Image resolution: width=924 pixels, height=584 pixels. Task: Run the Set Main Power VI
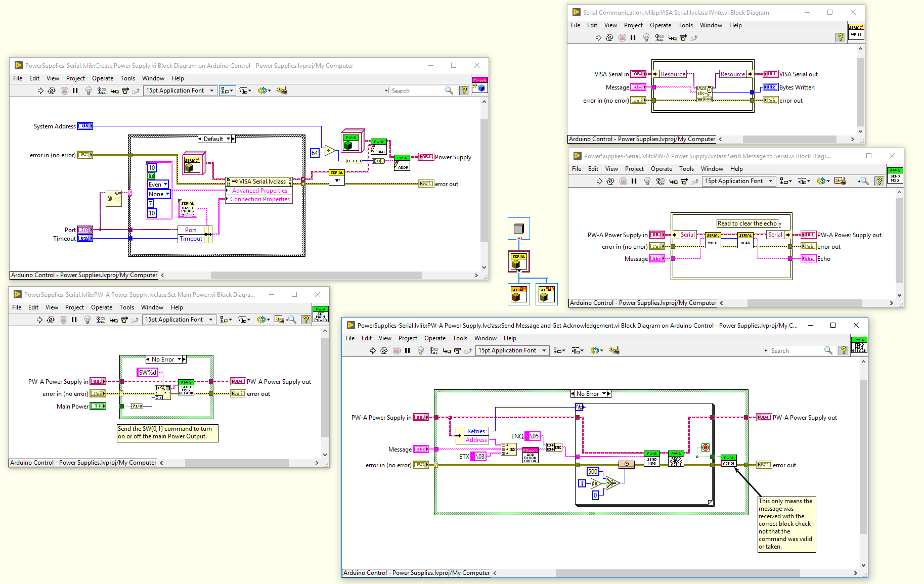click(x=39, y=320)
